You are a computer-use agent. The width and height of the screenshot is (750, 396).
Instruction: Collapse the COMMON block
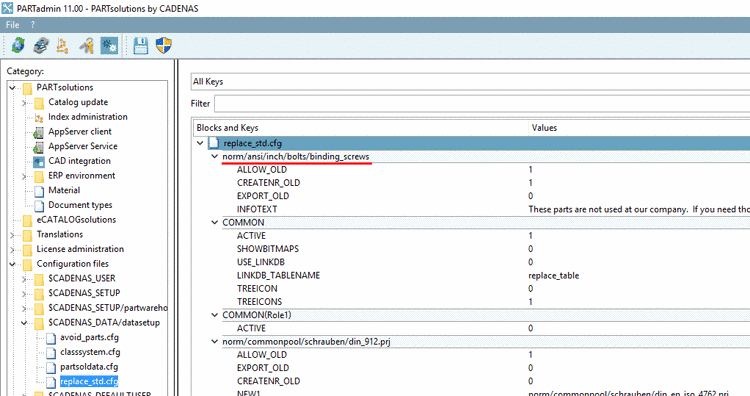click(215, 222)
